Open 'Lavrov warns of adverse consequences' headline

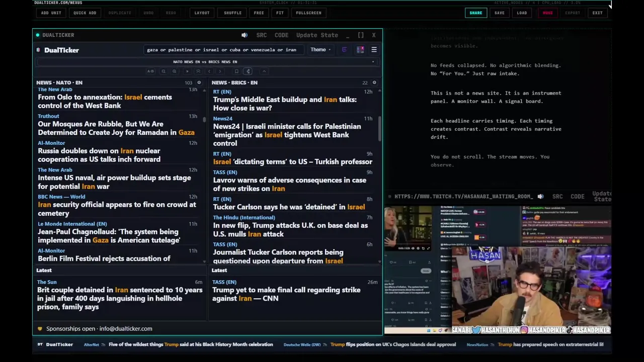click(289, 184)
